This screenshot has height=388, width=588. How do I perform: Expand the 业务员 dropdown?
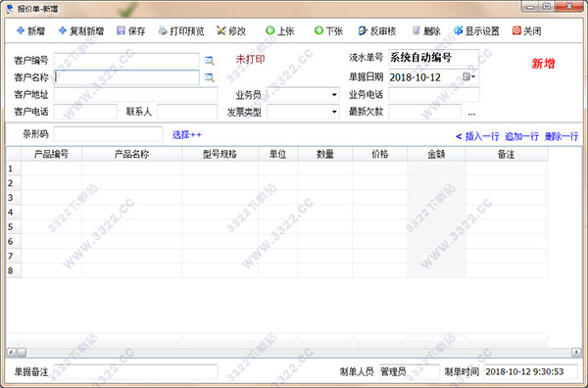pyautogui.click(x=334, y=95)
